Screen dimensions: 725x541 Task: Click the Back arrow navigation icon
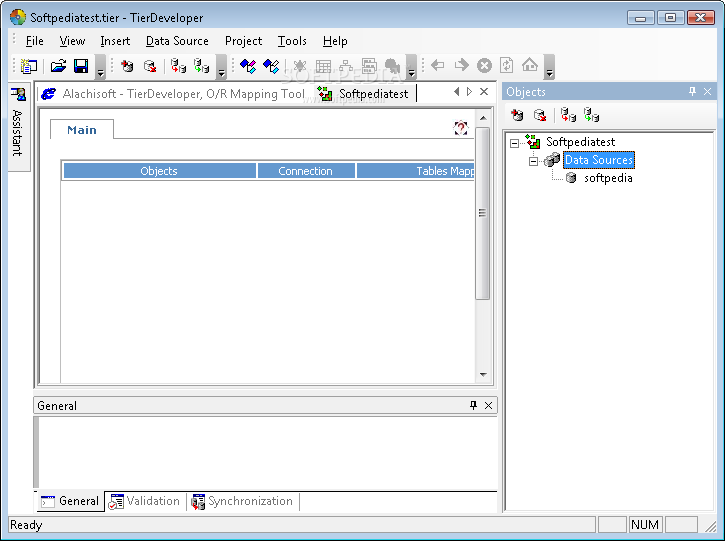[x=437, y=65]
